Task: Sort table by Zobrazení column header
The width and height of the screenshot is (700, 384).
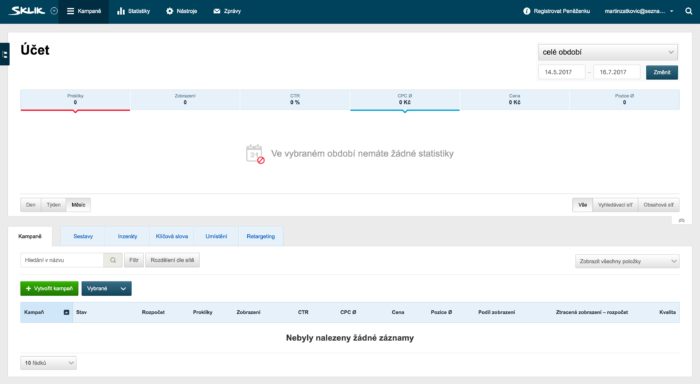Action: point(248,312)
